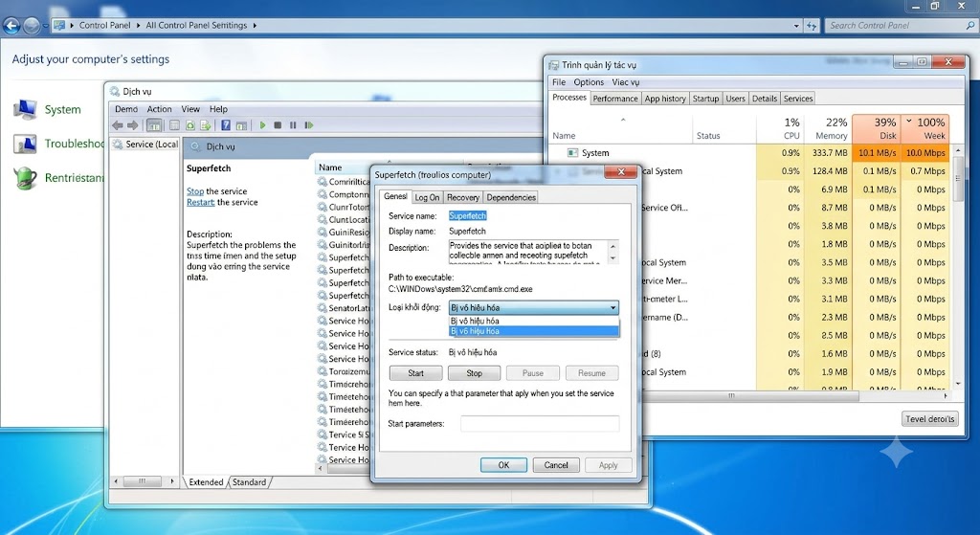
Task: Select the Toroıizemu service row
Action: [344, 371]
